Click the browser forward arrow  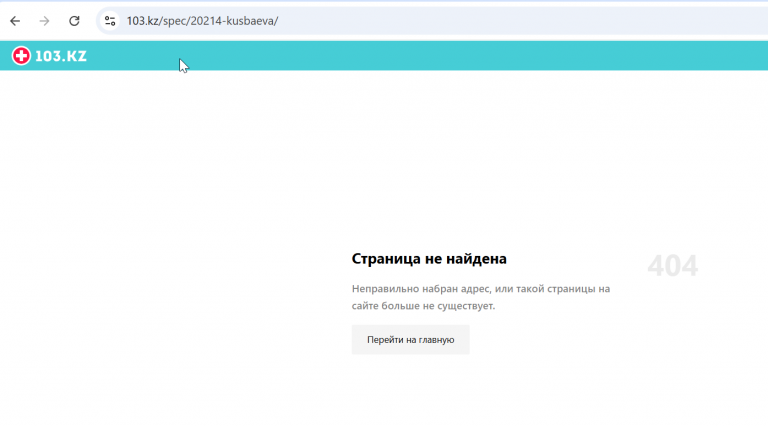coord(45,21)
